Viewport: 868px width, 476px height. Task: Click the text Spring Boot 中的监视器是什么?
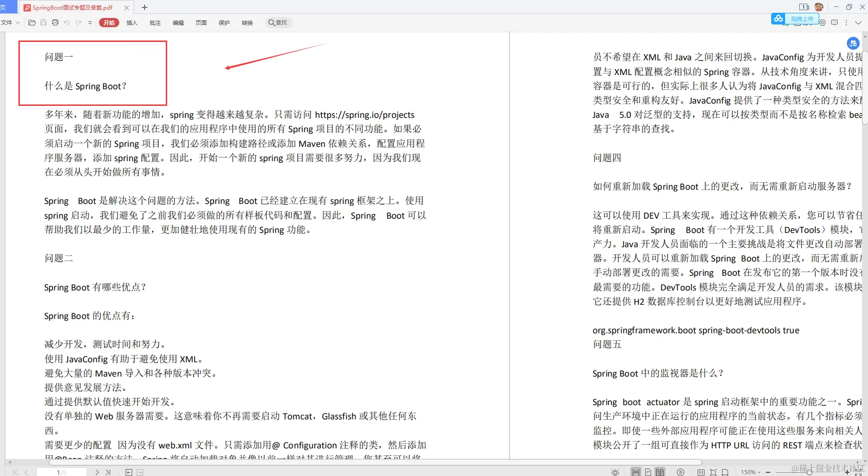point(658,373)
